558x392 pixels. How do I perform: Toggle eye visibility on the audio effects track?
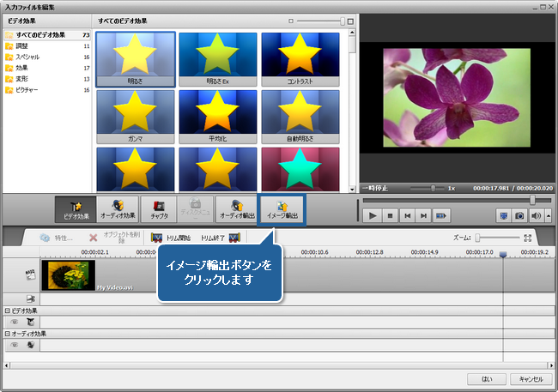(15, 345)
